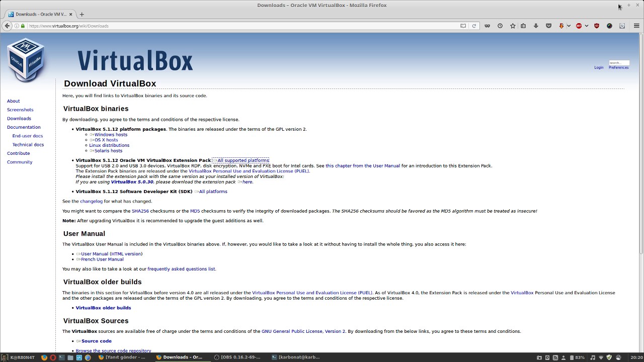Viewport: 644px width, 362px height.
Task: Switch to OBS 0.16.2 taskbar window
Action: point(237,357)
